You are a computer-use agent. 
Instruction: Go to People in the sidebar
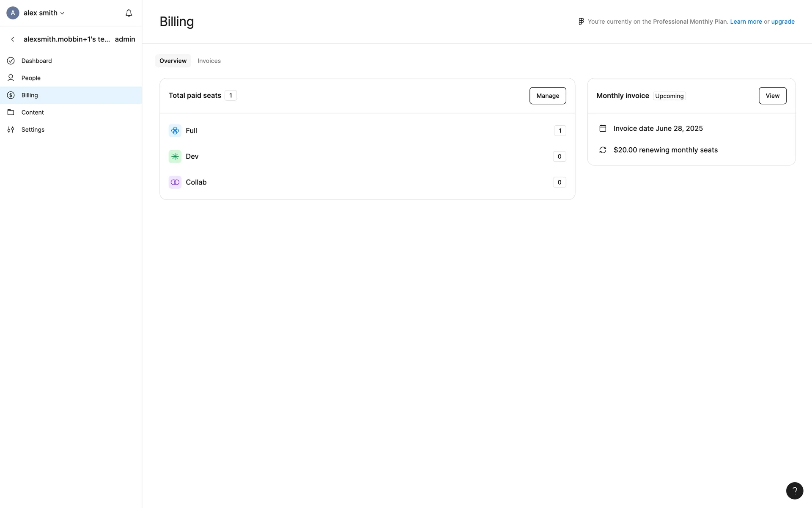tap(31, 78)
